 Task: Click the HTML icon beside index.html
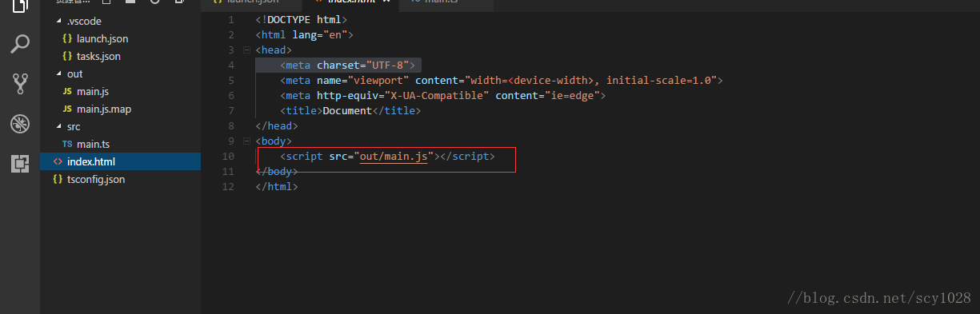click(x=58, y=161)
